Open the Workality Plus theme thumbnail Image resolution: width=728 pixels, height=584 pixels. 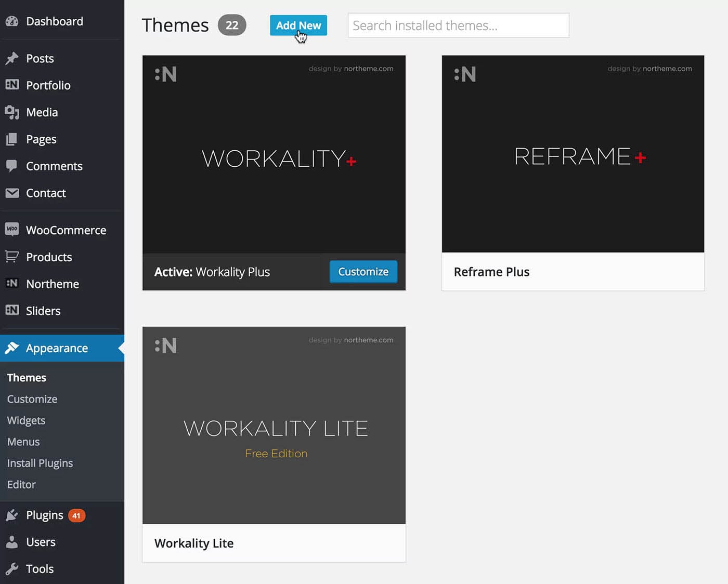(274, 154)
